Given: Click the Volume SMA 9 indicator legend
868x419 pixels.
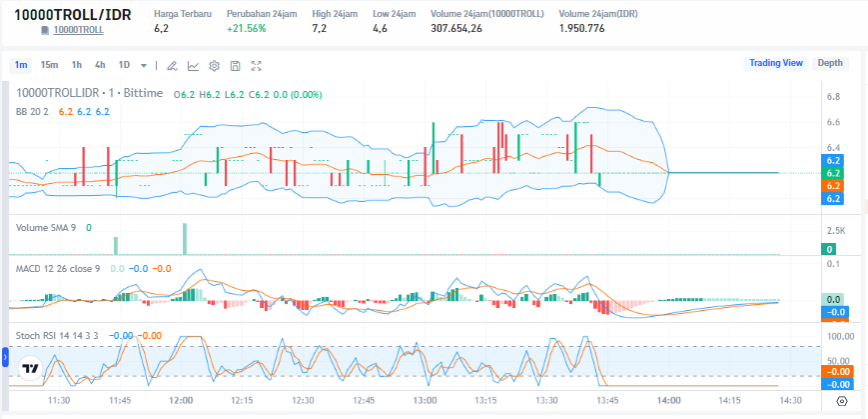Looking at the screenshot, I should pyautogui.click(x=46, y=228).
